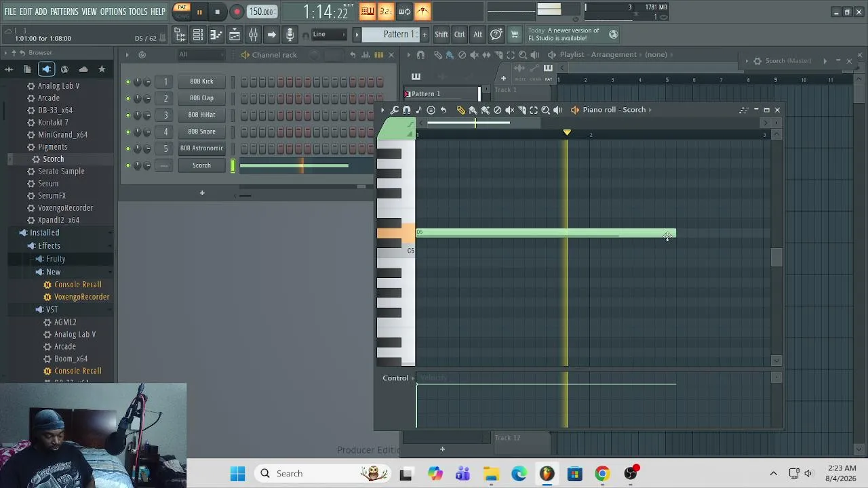868x488 pixels.
Task: Mute the 808 Snare channel LED
Action: coord(127,131)
